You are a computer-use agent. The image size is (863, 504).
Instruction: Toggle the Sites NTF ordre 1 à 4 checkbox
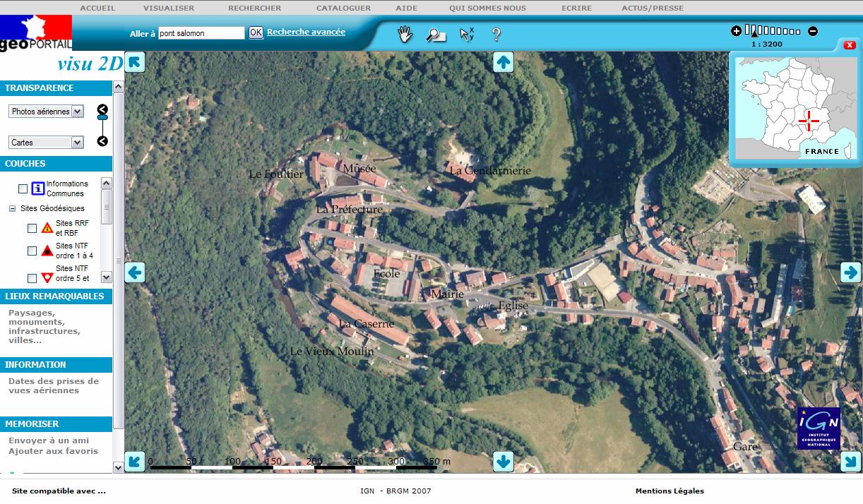tap(32, 251)
